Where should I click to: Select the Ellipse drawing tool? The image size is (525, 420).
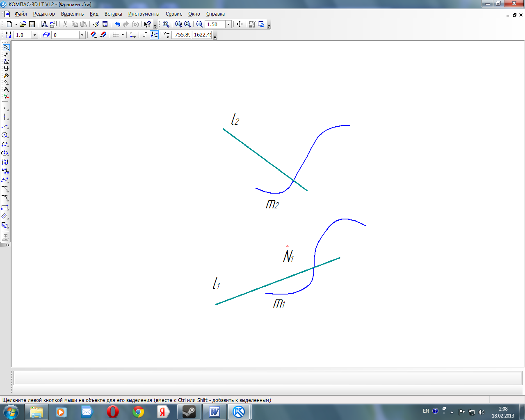point(5,153)
